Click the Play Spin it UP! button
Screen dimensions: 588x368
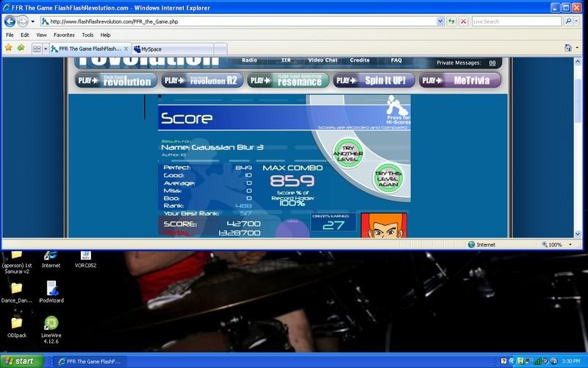pos(374,80)
